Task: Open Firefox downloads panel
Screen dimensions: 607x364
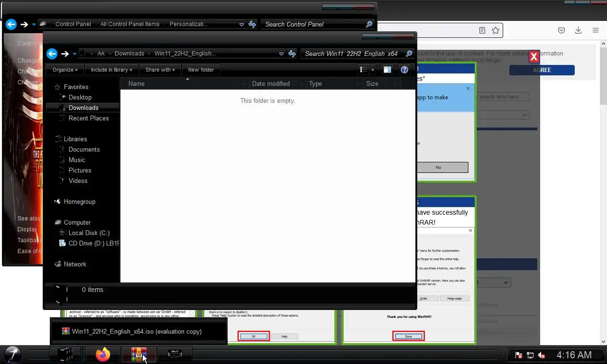Action: coord(578,30)
